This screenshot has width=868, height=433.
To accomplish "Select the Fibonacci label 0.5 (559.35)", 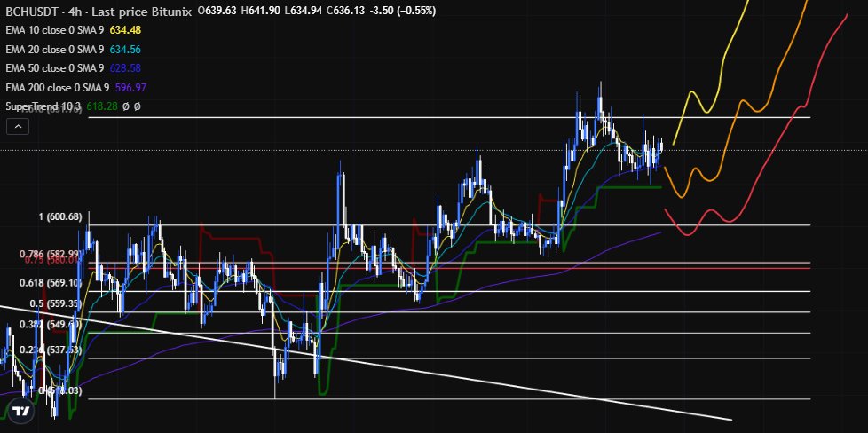I will [55, 303].
